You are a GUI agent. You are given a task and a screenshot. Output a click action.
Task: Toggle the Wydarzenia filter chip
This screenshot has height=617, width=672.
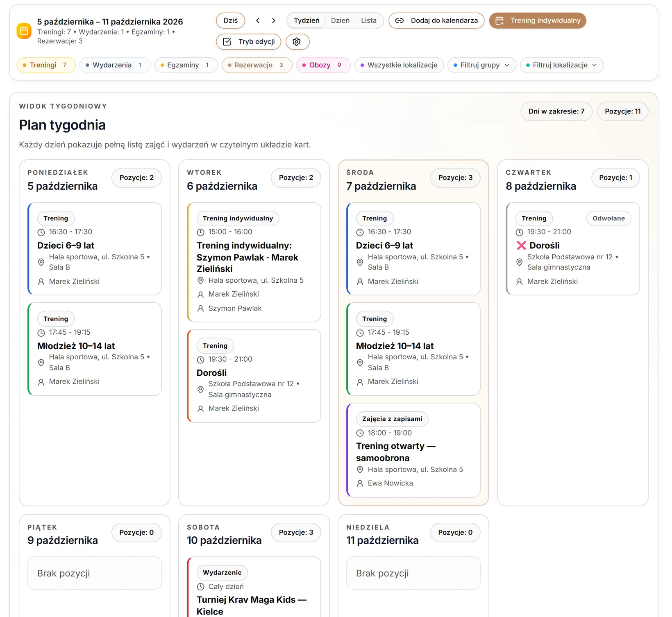115,65
